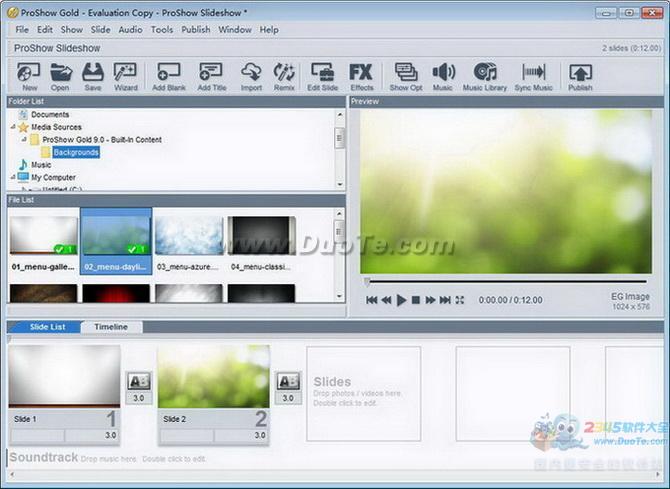Play the slideshow preview

pyautogui.click(x=402, y=300)
